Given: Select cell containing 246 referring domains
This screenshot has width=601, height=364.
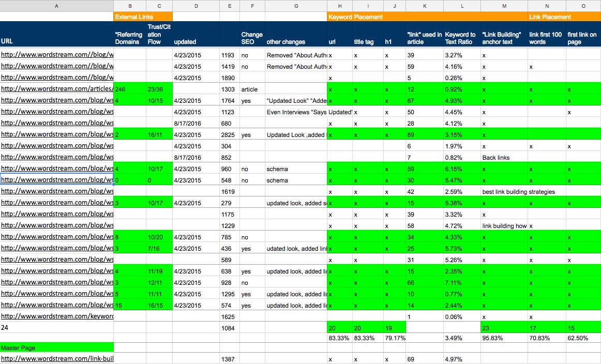Looking at the screenshot, I should coord(130,89).
